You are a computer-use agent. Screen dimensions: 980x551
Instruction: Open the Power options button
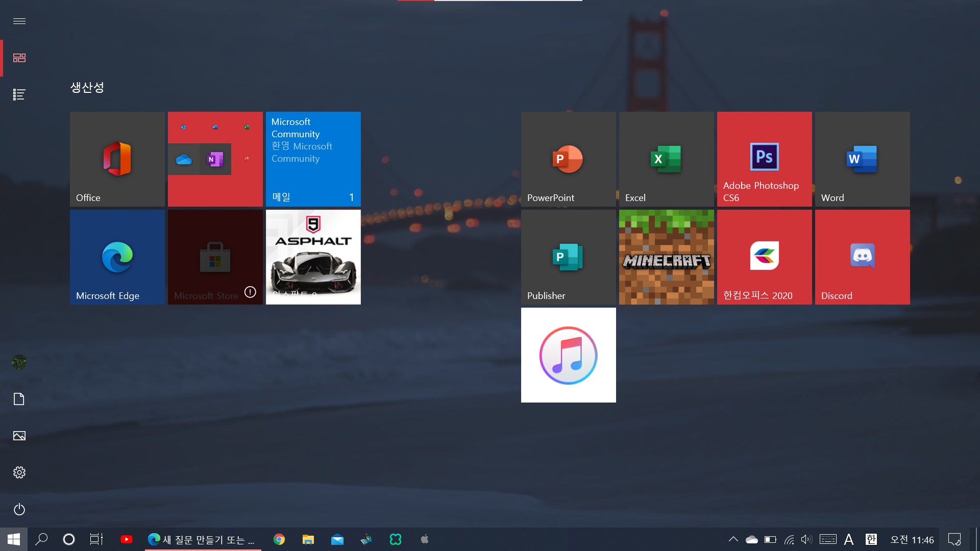coord(19,509)
